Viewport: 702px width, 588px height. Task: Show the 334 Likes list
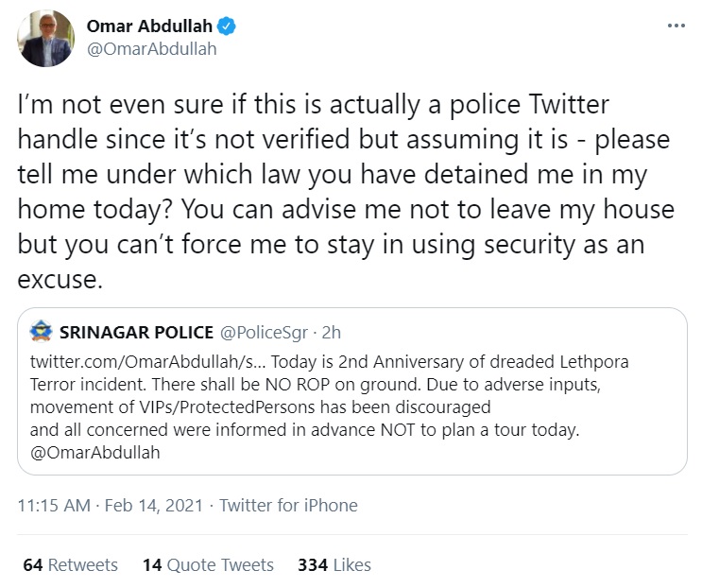click(x=334, y=564)
